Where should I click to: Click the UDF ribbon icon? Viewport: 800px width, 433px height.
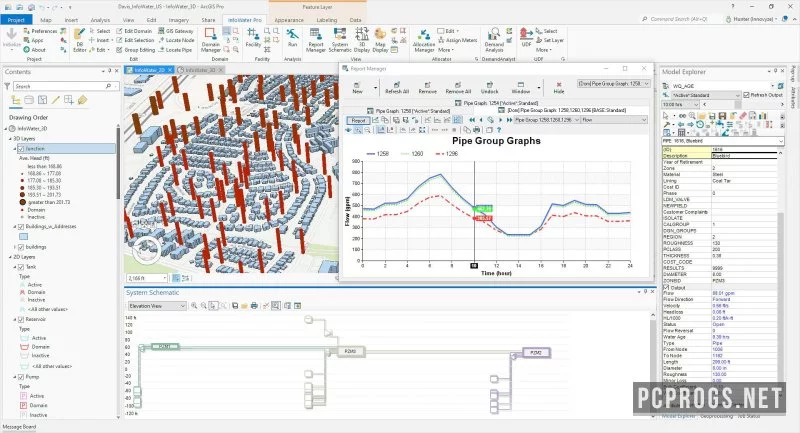[526, 38]
